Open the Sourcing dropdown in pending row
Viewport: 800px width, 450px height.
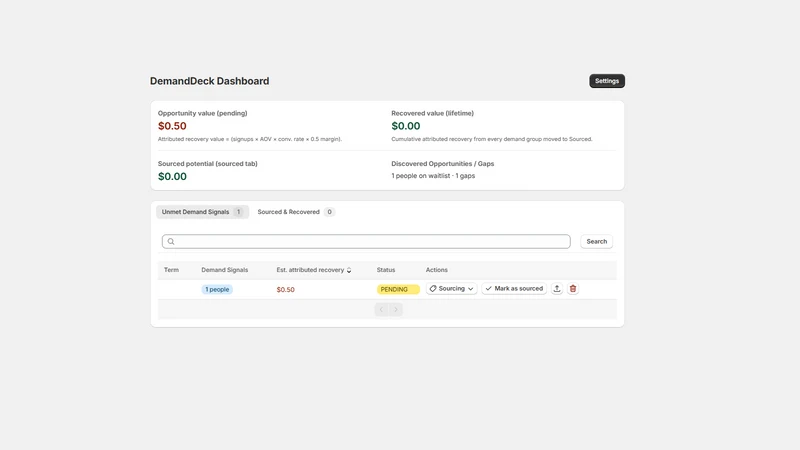(x=452, y=289)
